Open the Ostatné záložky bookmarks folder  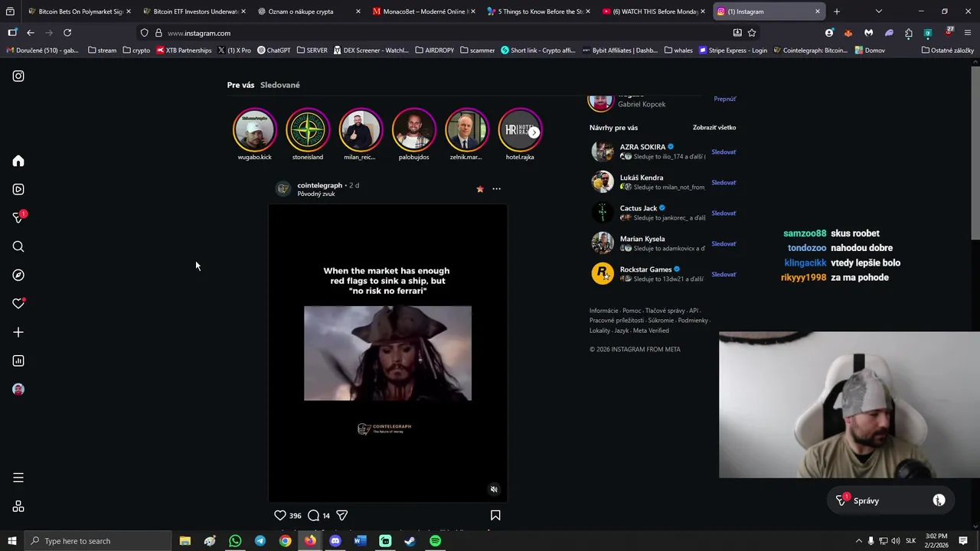[x=947, y=51]
